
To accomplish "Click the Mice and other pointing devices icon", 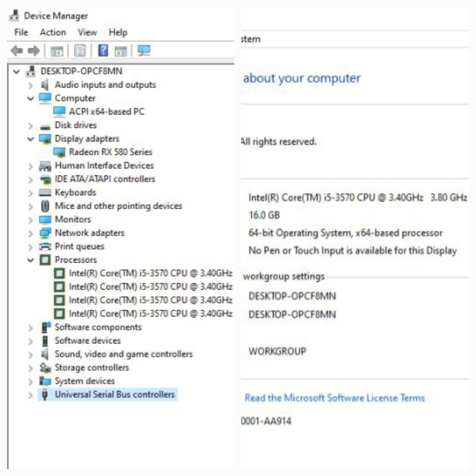I will 45,206.
